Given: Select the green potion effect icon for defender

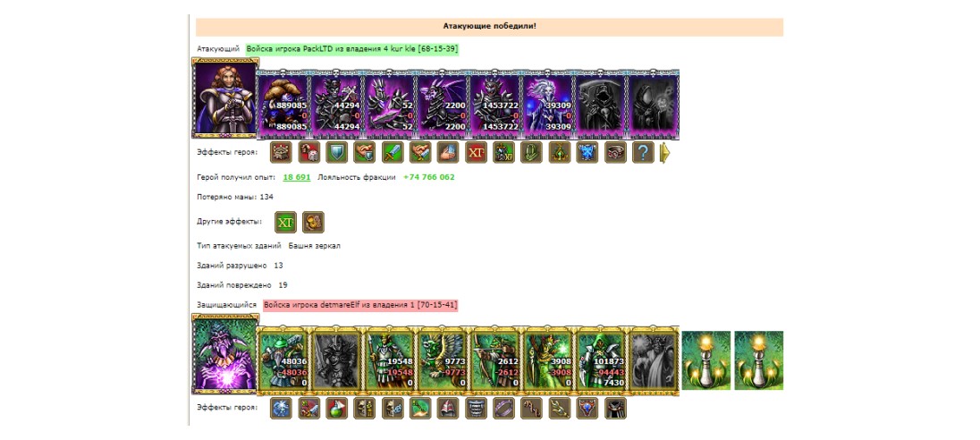Looking at the screenshot, I should (x=337, y=408).
